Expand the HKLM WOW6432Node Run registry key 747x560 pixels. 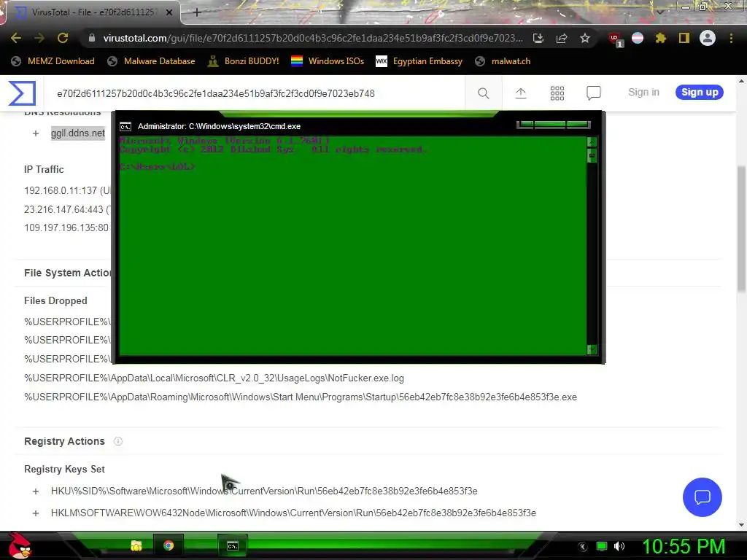[36, 513]
